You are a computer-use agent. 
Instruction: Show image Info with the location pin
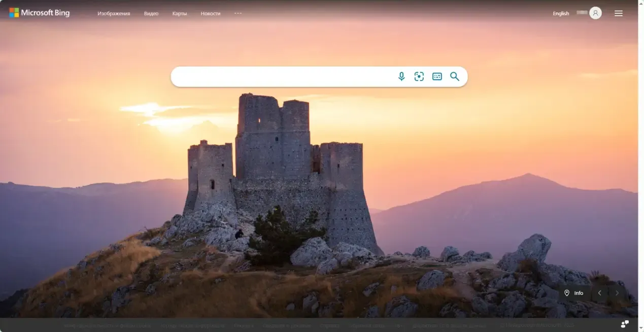click(x=574, y=293)
